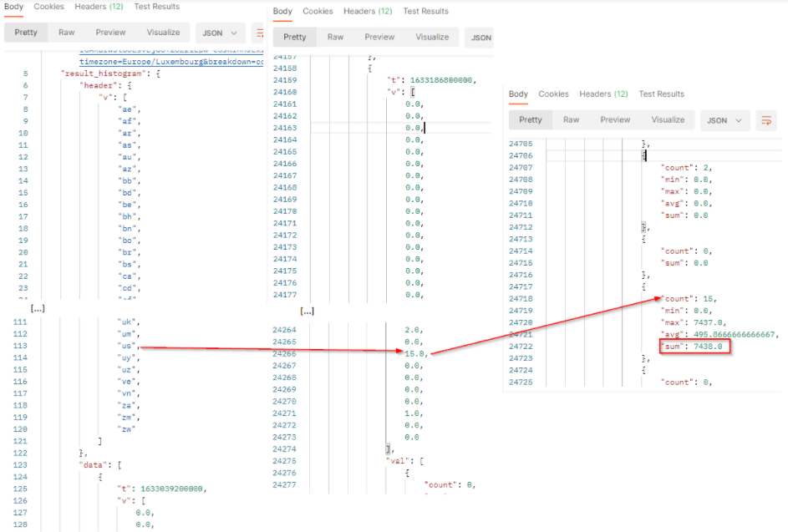Viewport: 788px width, 532px height.
Task: Open Test Results tab in the count/sum panel
Action: (x=661, y=94)
